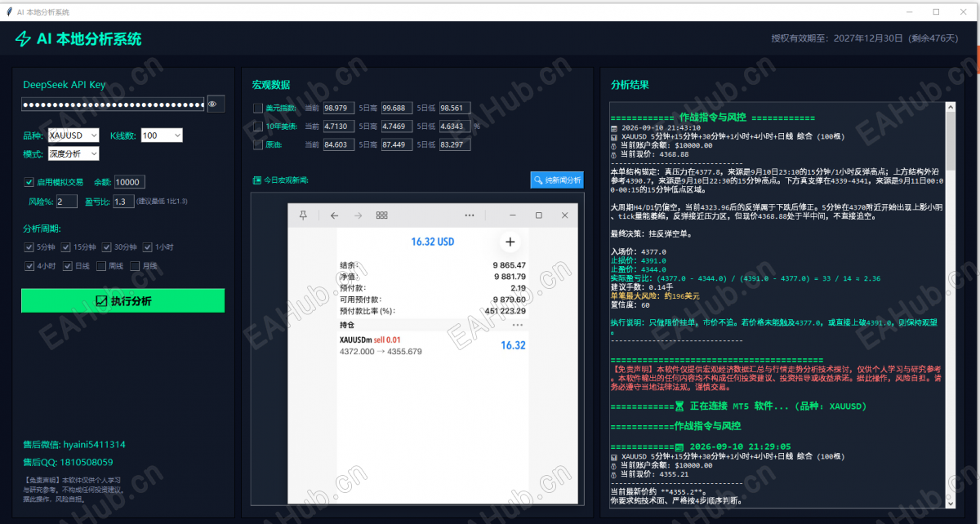
Task: Go back in the embedded window
Action: point(334,215)
